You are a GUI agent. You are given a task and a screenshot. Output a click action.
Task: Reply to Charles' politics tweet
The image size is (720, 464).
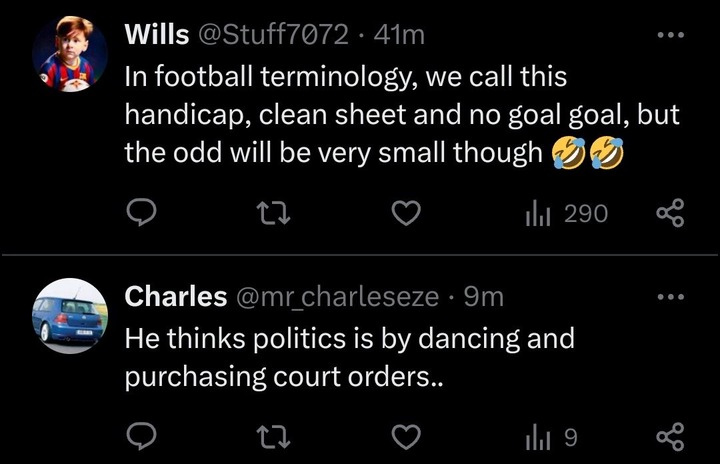pyautogui.click(x=141, y=436)
